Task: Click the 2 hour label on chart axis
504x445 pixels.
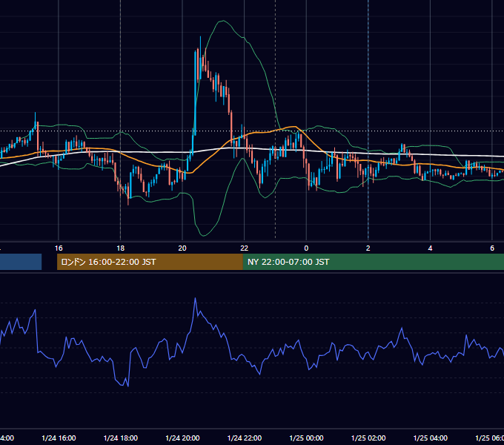Action: pos(368,248)
